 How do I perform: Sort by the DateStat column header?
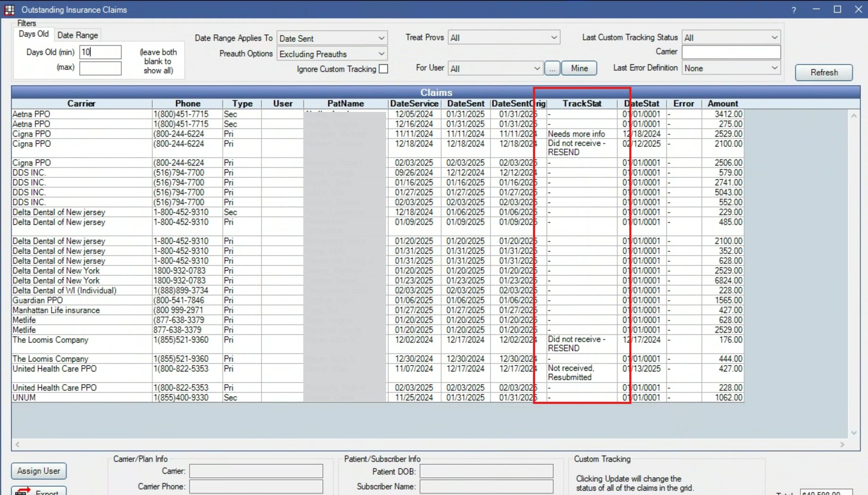pos(642,104)
